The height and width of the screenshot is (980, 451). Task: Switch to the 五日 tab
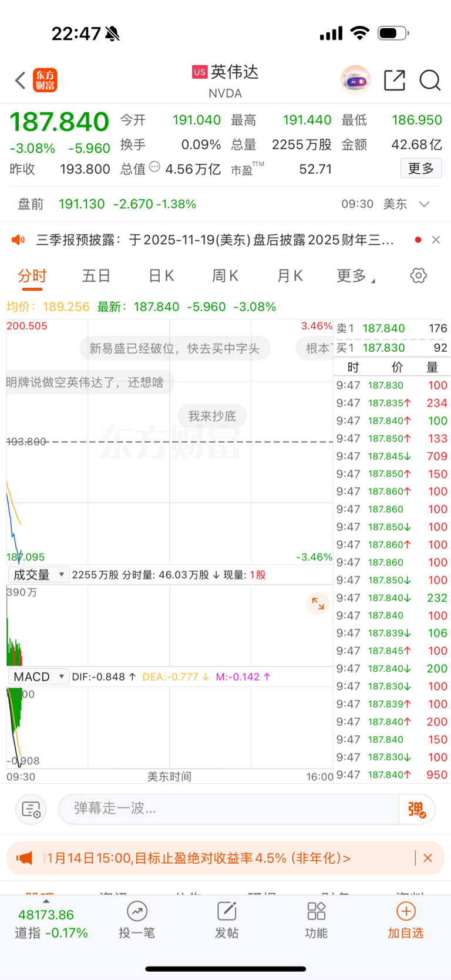(96, 276)
